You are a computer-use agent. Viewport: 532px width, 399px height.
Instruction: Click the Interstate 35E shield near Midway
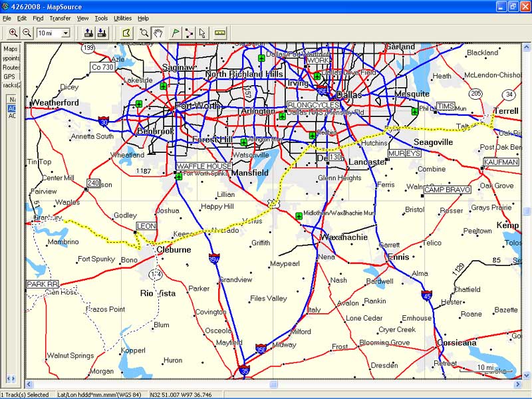[x=261, y=348]
